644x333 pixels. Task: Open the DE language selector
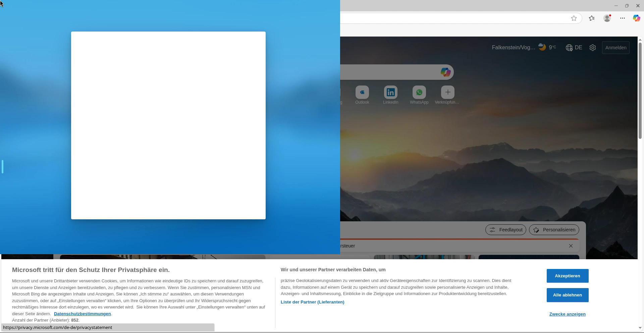[574, 48]
